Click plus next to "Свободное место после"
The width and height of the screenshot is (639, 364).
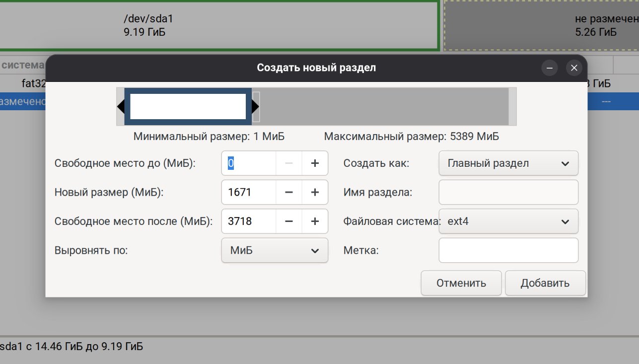coord(315,221)
